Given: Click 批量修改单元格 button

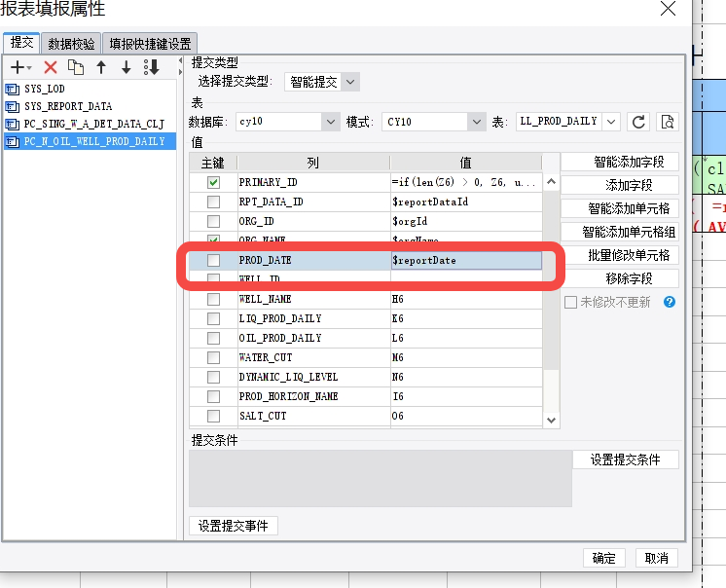Looking at the screenshot, I should 620,255.
